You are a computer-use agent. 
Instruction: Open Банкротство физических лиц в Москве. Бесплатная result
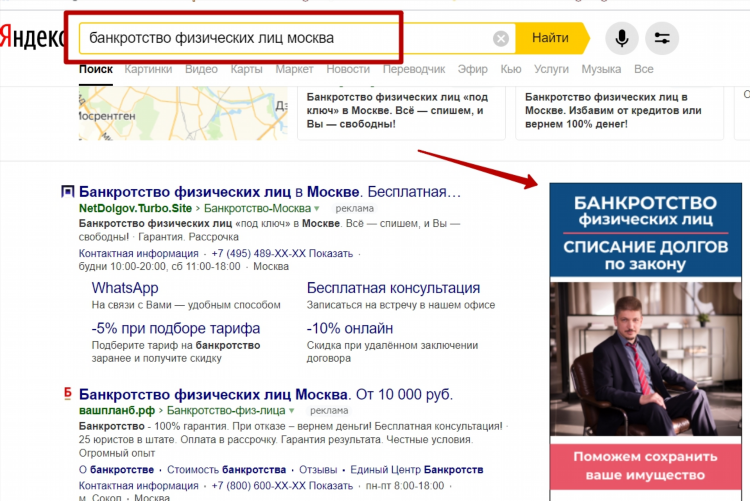coord(270,192)
